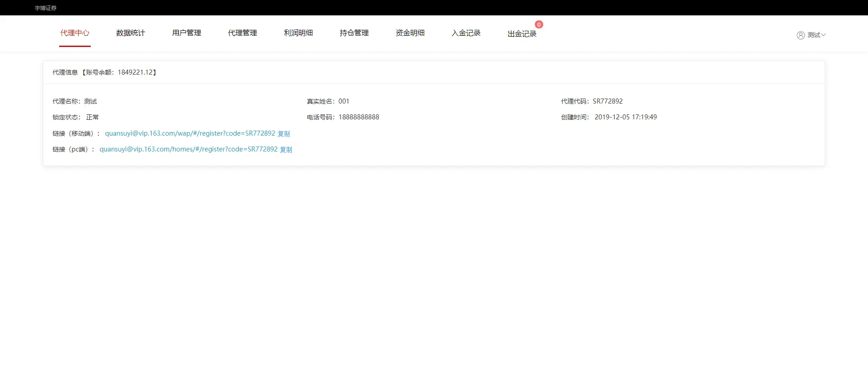Click the user avatar icon
The image size is (868, 392).
click(x=800, y=35)
